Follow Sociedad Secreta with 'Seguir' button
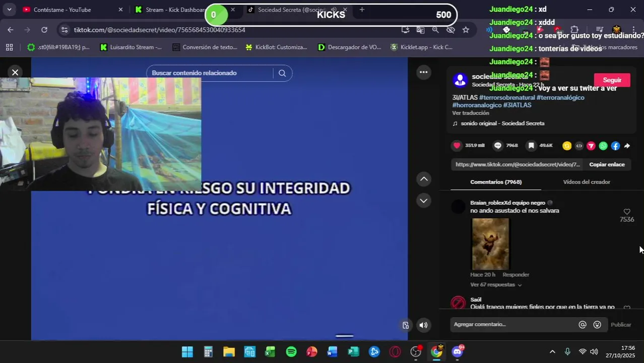Viewport: 644px width, 363px height. [612, 80]
